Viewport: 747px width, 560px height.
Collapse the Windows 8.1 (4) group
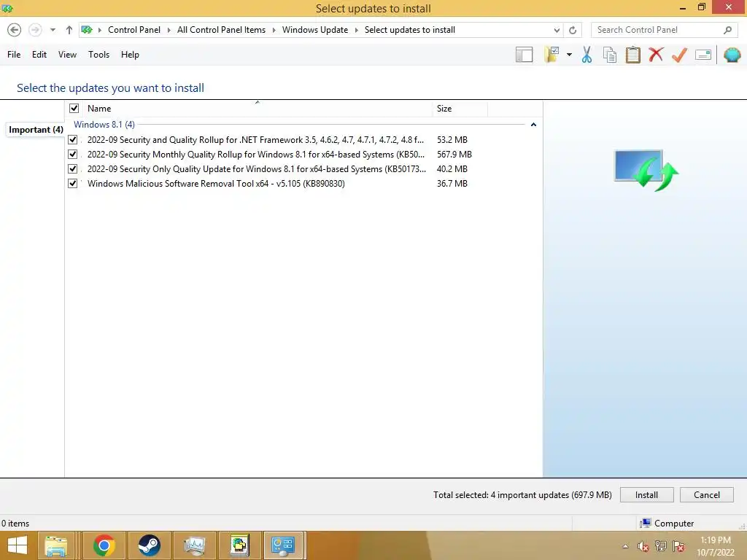(533, 125)
